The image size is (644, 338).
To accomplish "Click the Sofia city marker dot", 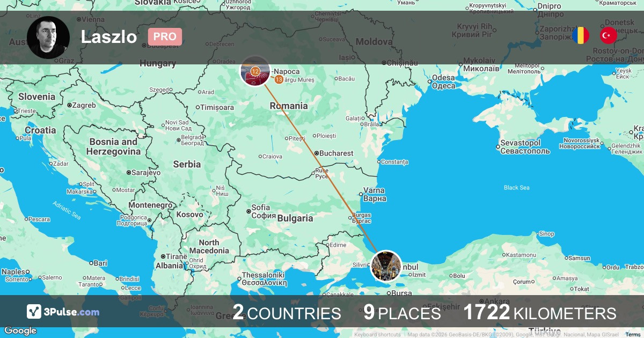I will point(248,210).
